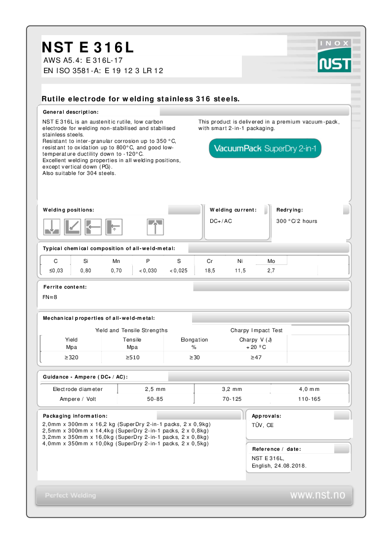This screenshot has height=555, width=392.
Task: Select the Charpy value ≥47
Action: (x=256, y=357)
